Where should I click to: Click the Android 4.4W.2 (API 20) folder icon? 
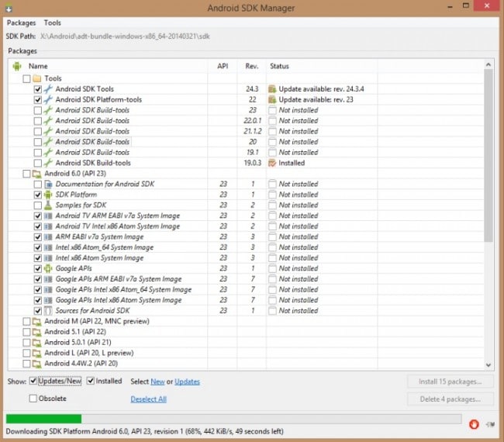(37, 364)
